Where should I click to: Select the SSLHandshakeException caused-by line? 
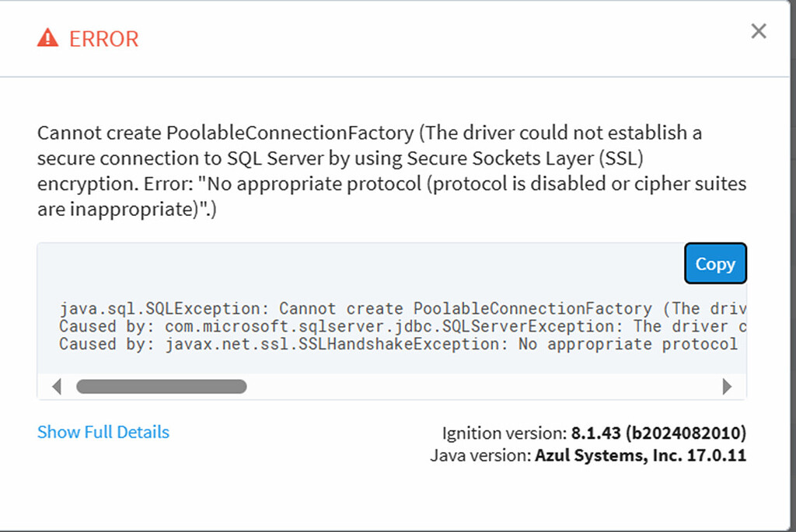(x=399, y=344)
